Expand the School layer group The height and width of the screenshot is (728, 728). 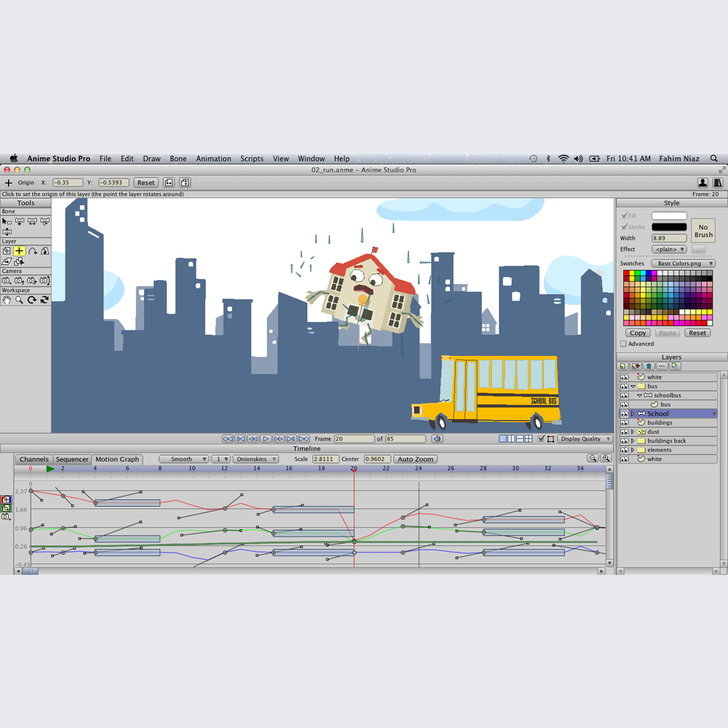633,414
